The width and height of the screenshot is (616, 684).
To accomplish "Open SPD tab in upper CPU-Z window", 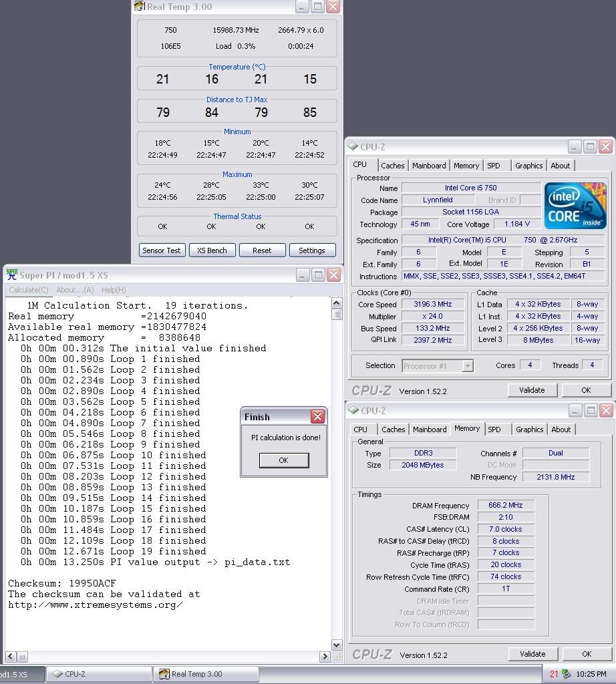I will (x=494, y=166).
